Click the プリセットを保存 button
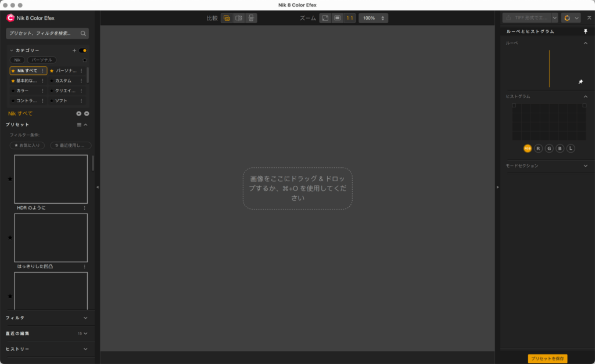Viewport: 595px width, 364px height. [547, 359]
